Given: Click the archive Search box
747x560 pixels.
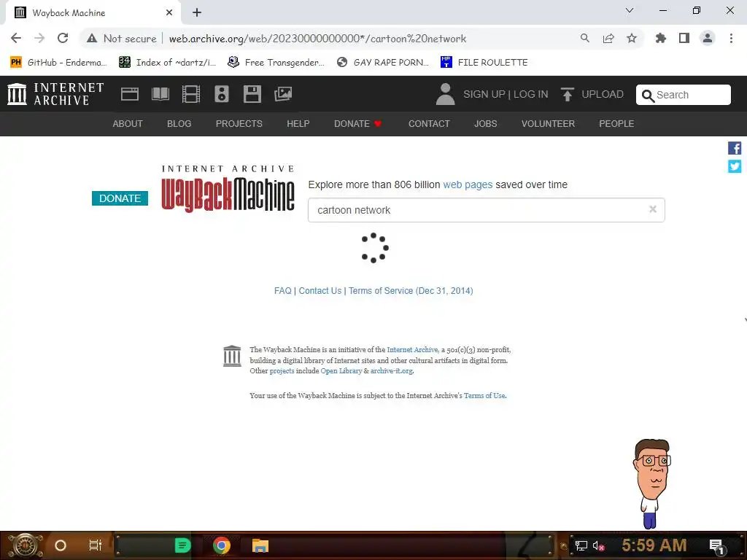Looking at the screenshot, I should (683, 95).
